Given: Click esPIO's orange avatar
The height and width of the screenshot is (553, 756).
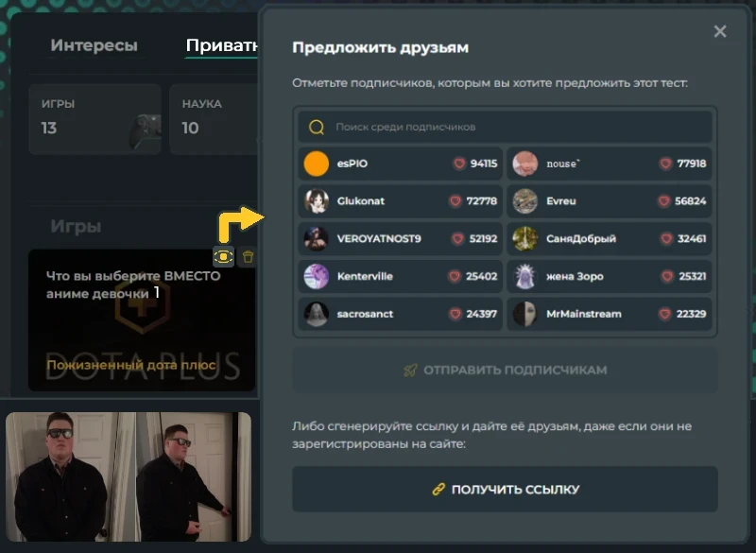Looking at the screenshot, I should (x=317, y=164).
